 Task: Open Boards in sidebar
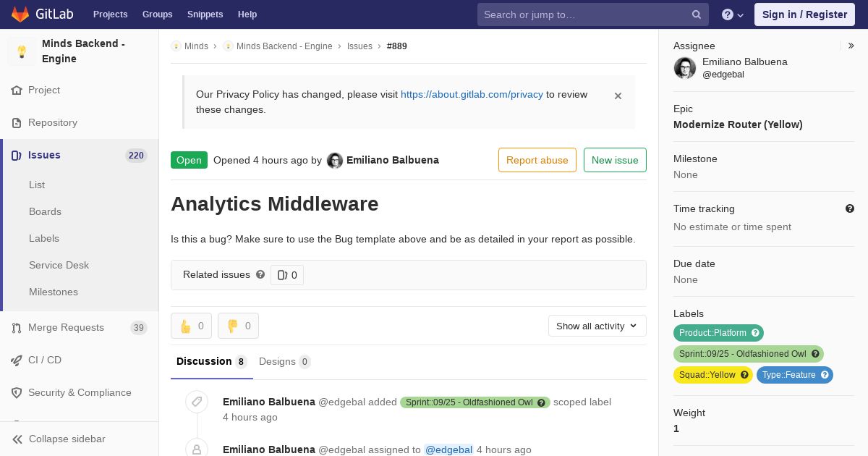pyautogui.click(x=45, y=211)
